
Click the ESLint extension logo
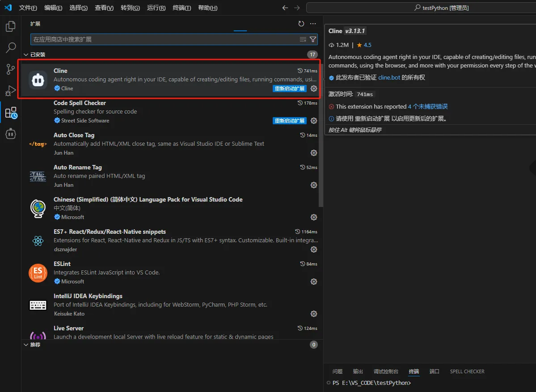38,273
